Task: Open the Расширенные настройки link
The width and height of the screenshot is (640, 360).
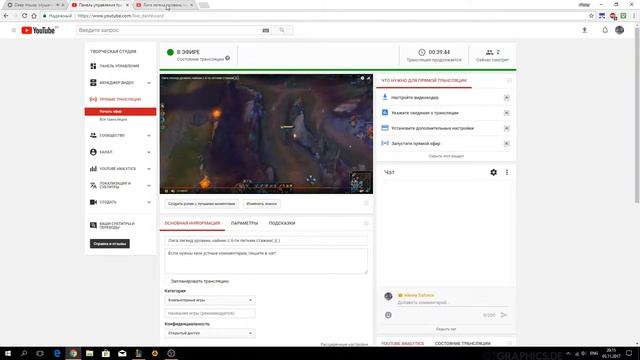Action: point(344,344)
